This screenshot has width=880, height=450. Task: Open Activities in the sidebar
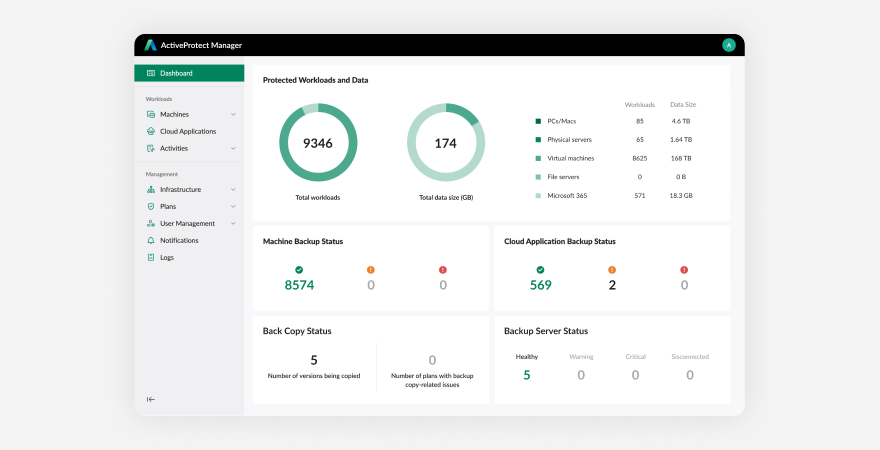click(173, 148)
